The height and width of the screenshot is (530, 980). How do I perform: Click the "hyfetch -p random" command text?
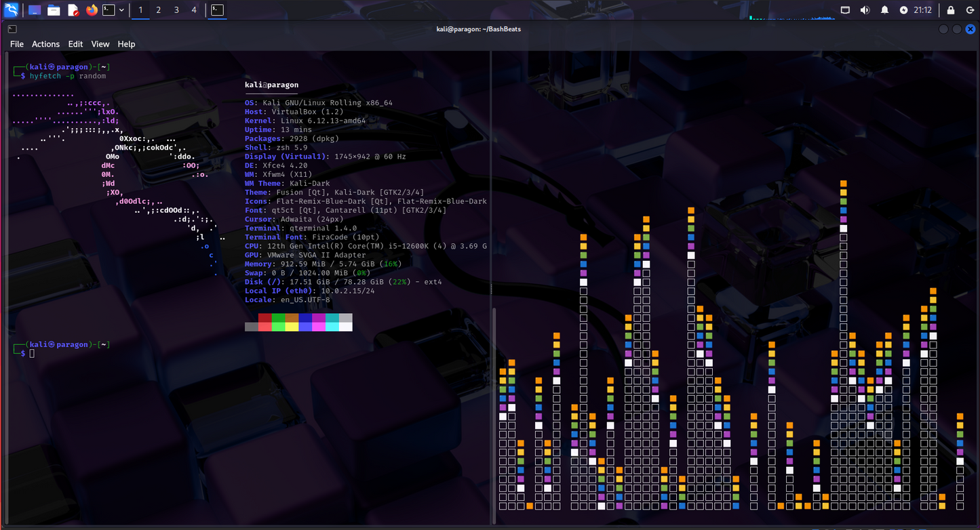point(68,76)
